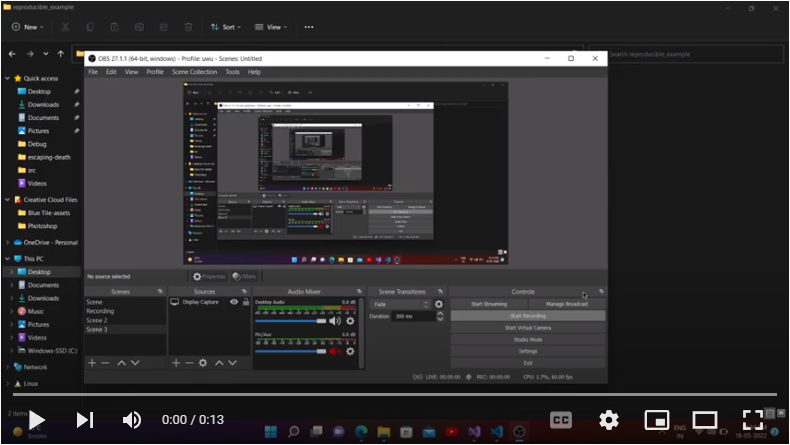This screenshot has height=445, width=790.
Task: Open video player settings gear
Action: point(609,420)
